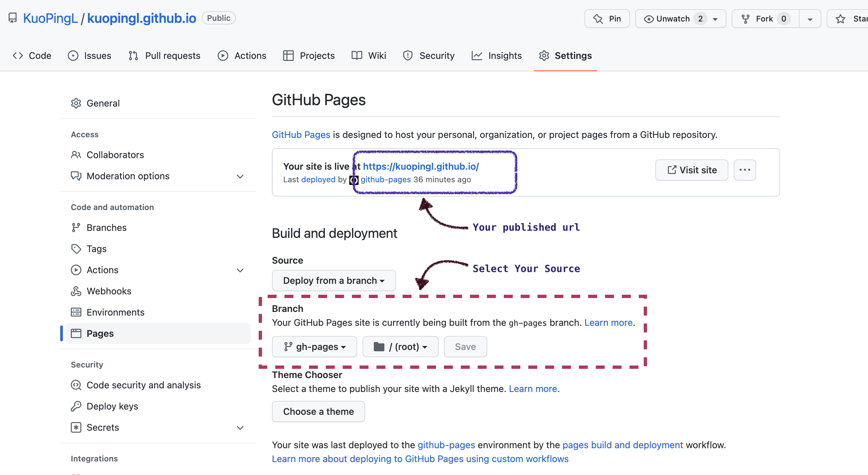The image size is (868, 475).
Task: Click the Star icon
Action: coord(840,19)
